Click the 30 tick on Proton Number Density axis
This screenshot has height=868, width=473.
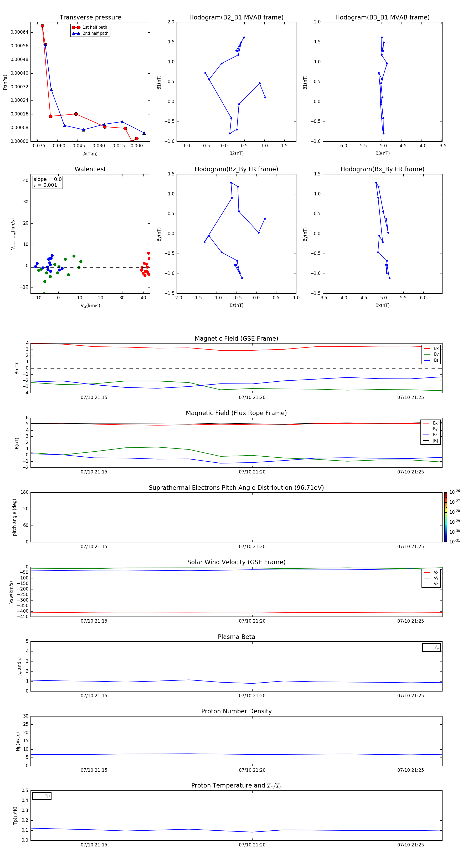coord(25,716)
